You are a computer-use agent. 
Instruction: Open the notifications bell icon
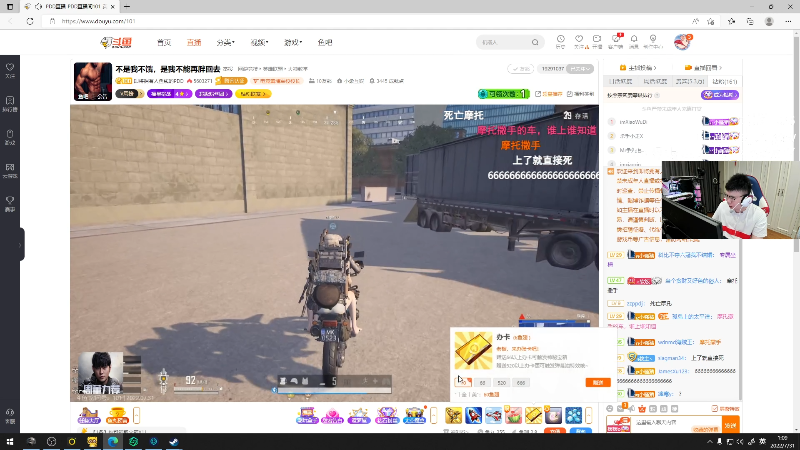point(634,39)
